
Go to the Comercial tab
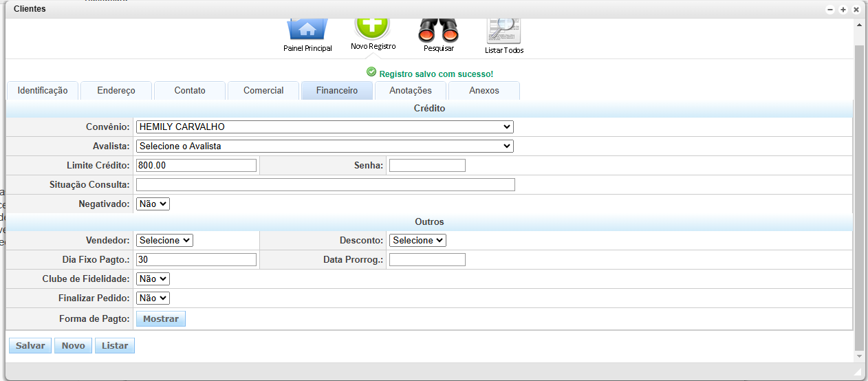click(263, 91)
